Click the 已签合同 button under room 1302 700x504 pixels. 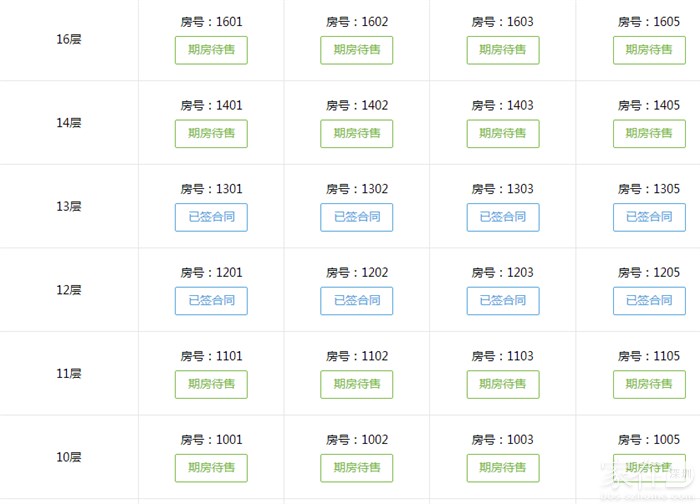pyautogui.click(x=357, y=217)
